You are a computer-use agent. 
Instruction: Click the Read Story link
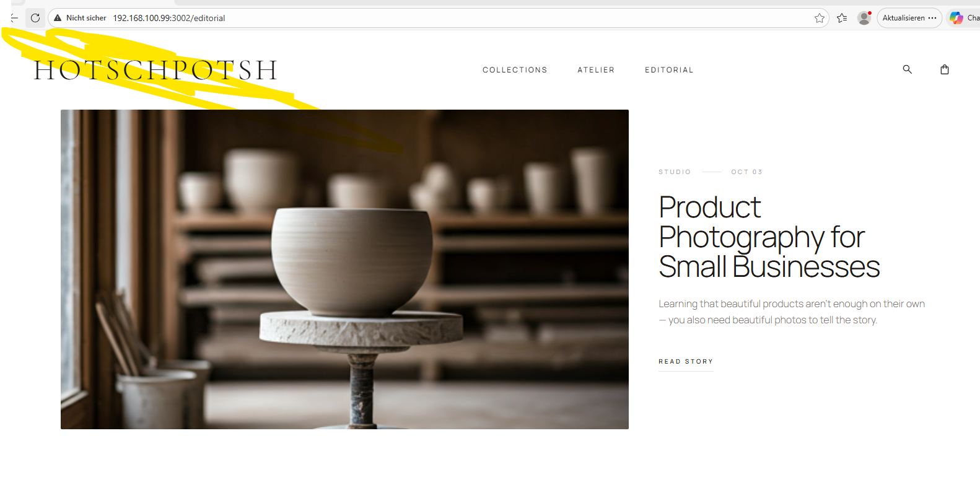tap(686, 362)
